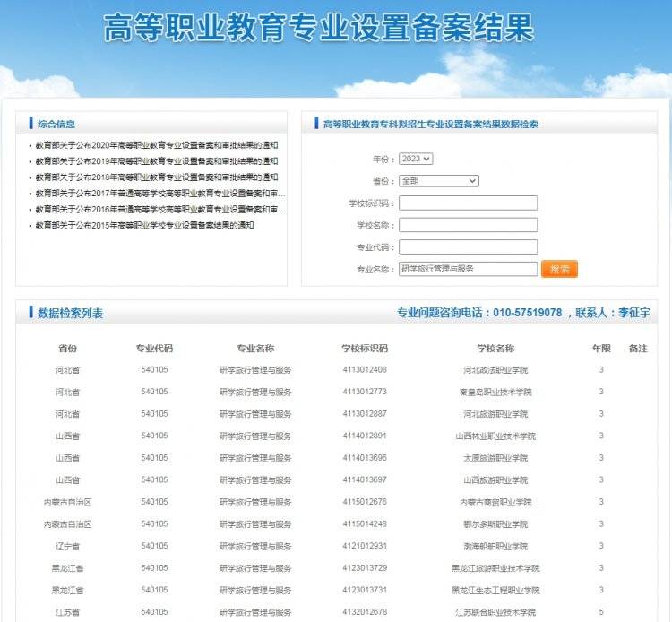Open the 2020年 备案和审批结果 notice link
Image resolution: width=672 pixels, height=622 pixels.
tap(157, 145)
